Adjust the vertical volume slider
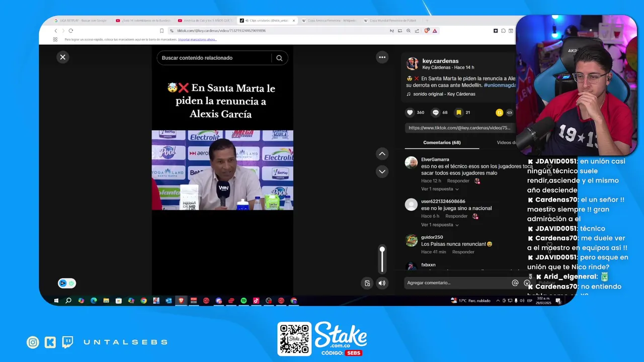 (x=382, y=260)
